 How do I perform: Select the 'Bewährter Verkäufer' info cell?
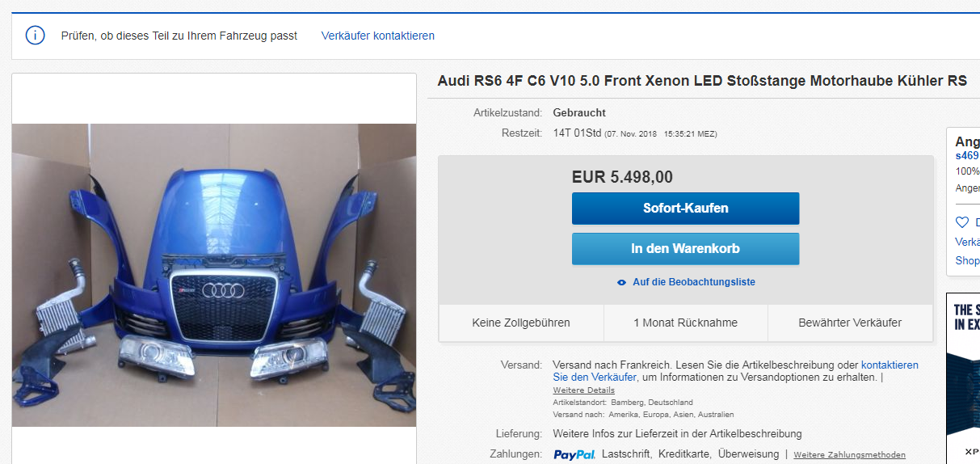(x=850, y=323)
